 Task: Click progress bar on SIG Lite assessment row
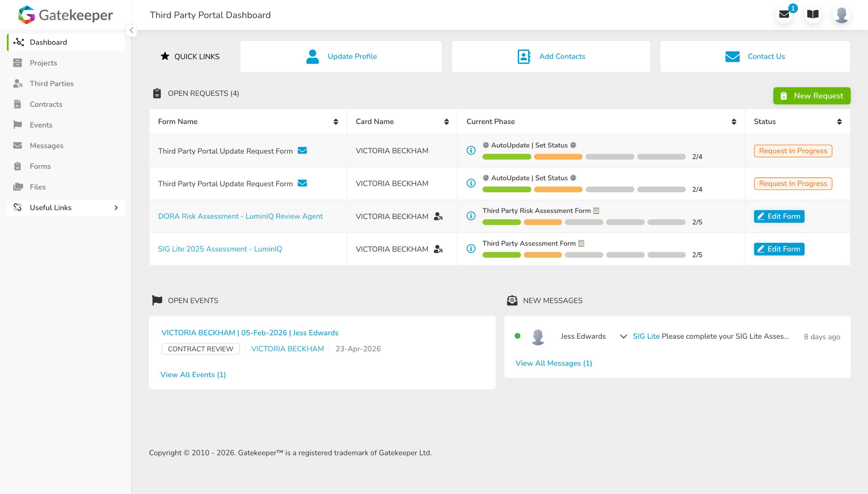(x=584, y=255)
